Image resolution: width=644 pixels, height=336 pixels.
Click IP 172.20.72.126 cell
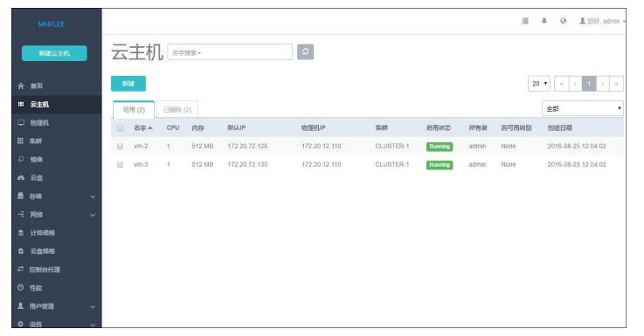(247, 146)
